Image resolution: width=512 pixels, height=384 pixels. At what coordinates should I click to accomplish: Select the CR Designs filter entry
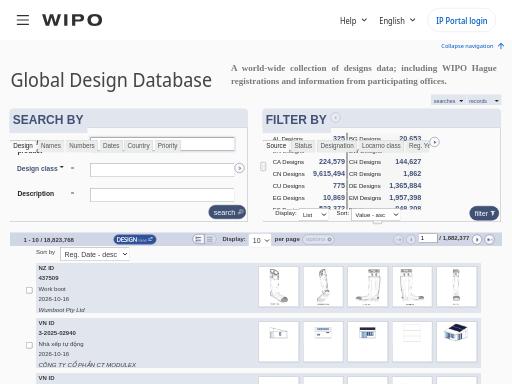click(x=385, y=174)
